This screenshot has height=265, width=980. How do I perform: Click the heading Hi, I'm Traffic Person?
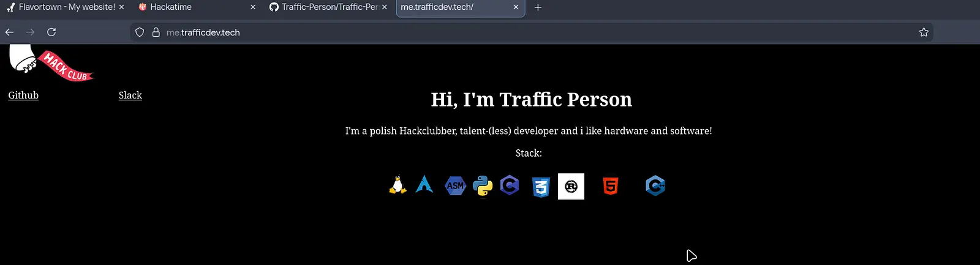coord(532,99)
